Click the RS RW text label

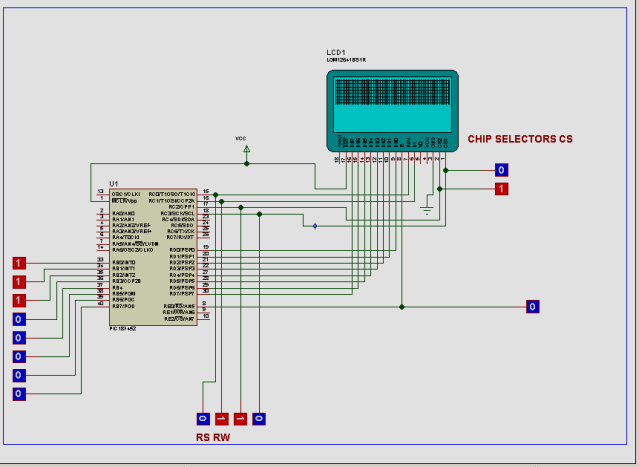pos(213,437)
